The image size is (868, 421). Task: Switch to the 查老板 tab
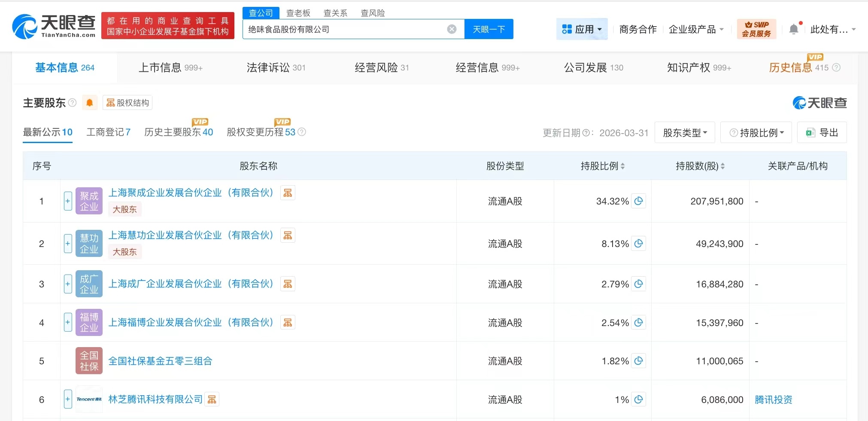pyautogui.click(x=299, y=12)
